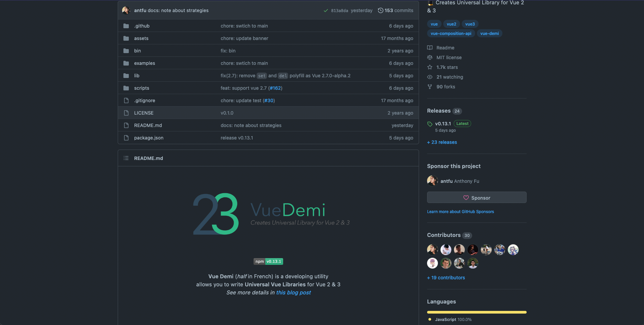The image size is (644, 325).
Task: Open commit 'chore: update banner'
Action: click(x=244, y=38)
